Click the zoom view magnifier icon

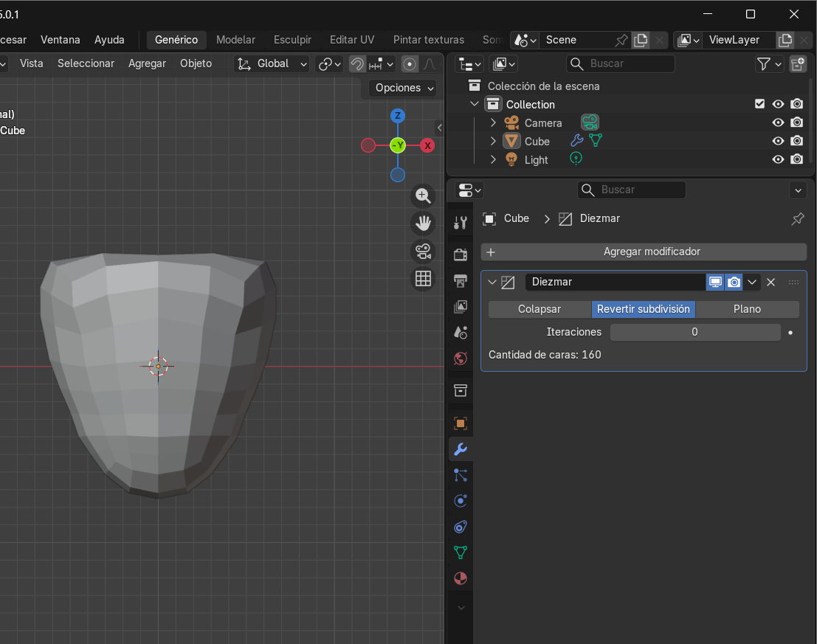[x=423, y=195]
